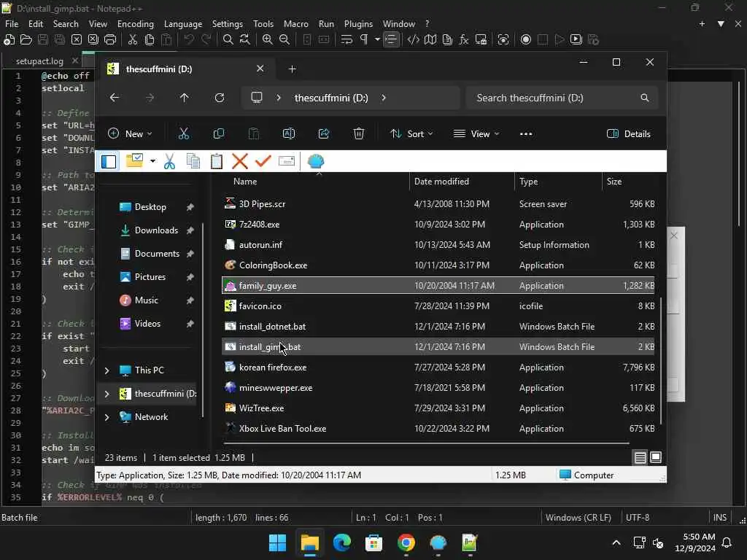Click the Copy icon in Explorer command bar

219,134
